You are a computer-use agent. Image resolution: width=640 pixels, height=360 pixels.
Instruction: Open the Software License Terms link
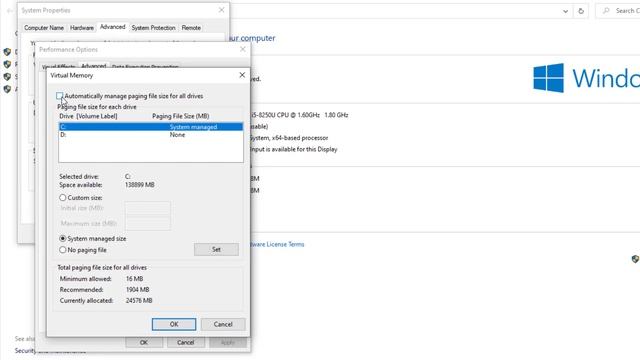pyautogui.click(x=278, y=244)
